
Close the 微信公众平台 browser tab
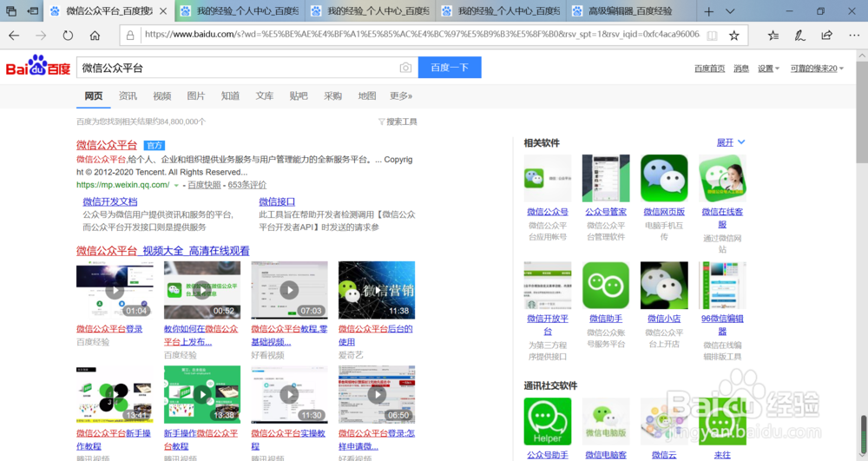pos(163,11)
